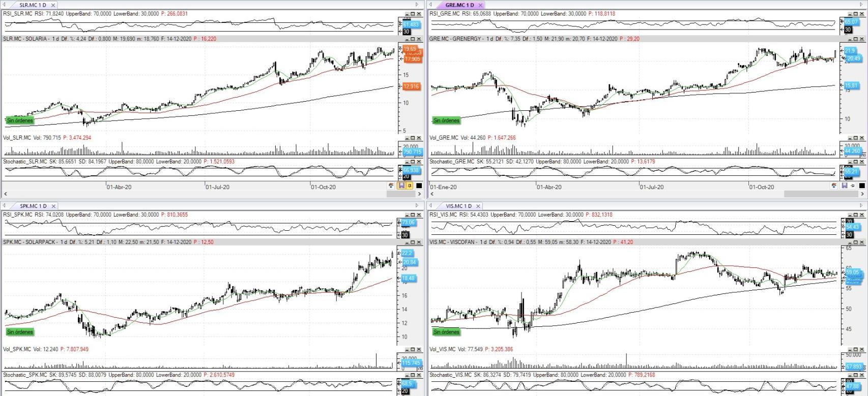Close the SPK.MC 1 D tab

(x=54, y=206)
